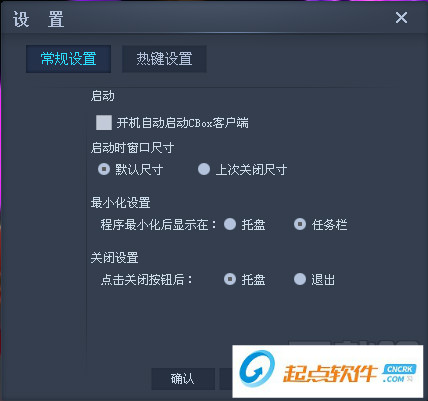The image size is (428, 401).
Task: Choose the 退出 radio option
Action: (300, 279)
